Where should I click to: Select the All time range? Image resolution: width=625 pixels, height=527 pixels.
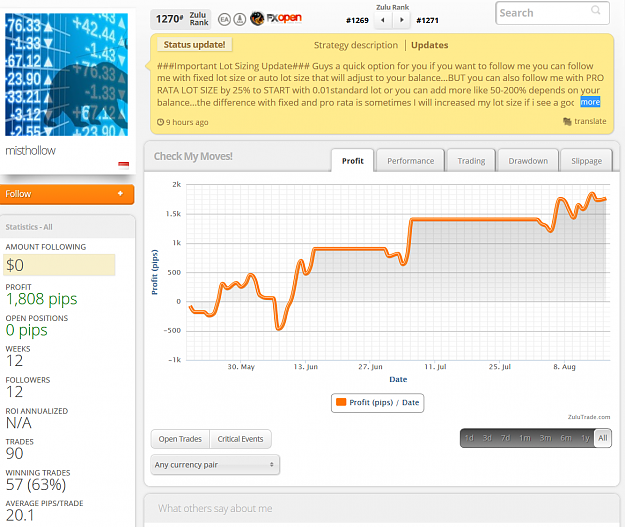click(603, 438)
